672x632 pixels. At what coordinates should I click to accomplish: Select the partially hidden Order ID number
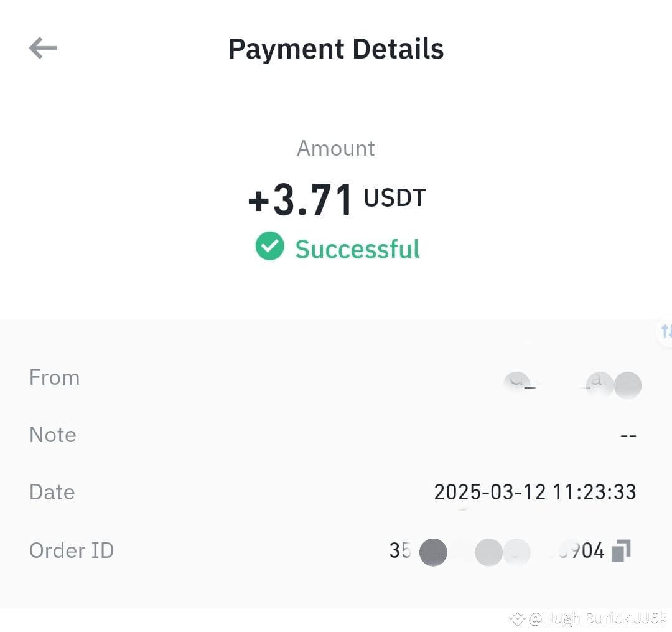point(497,551)
